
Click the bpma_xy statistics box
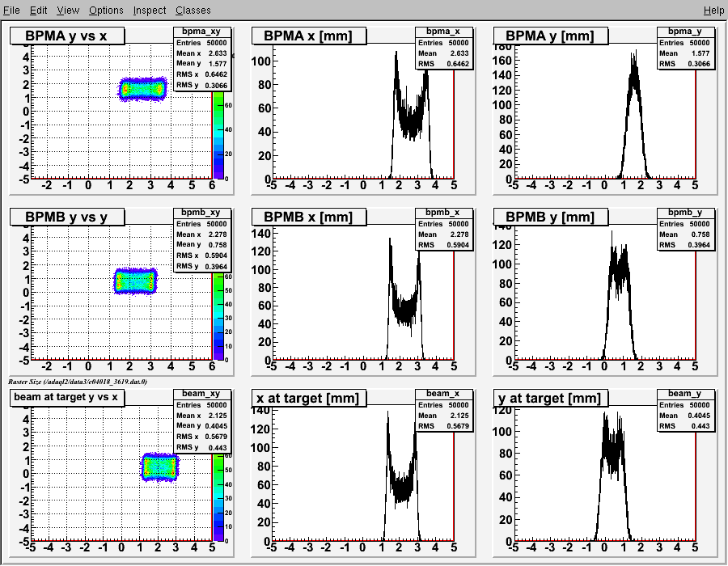(201, 58)
